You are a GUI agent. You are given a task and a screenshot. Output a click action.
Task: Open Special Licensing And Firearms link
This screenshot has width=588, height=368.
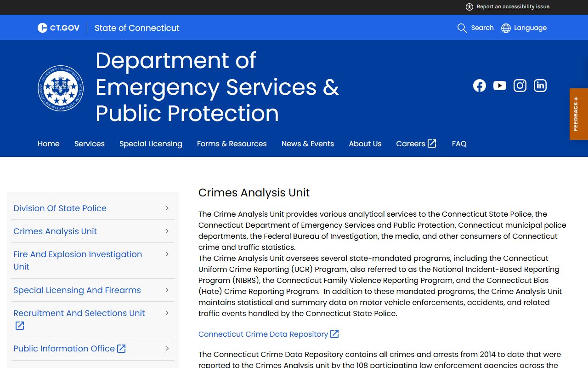77,290
